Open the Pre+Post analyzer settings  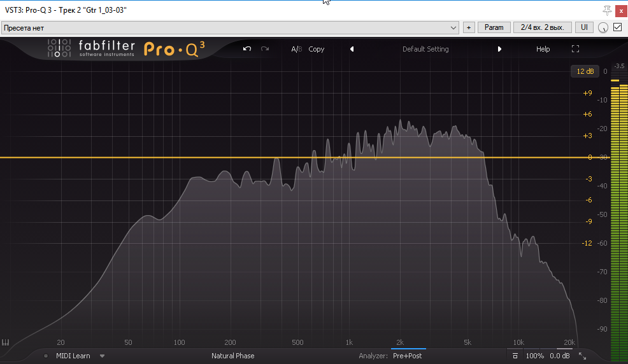[408, 356]
